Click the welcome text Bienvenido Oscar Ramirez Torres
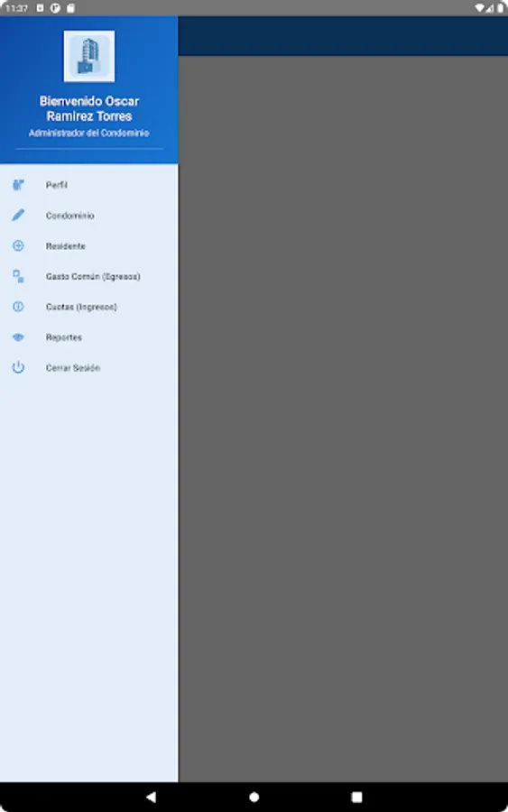Screen dimensions: 508x812 pyautogui.click(x=89, y=108)
